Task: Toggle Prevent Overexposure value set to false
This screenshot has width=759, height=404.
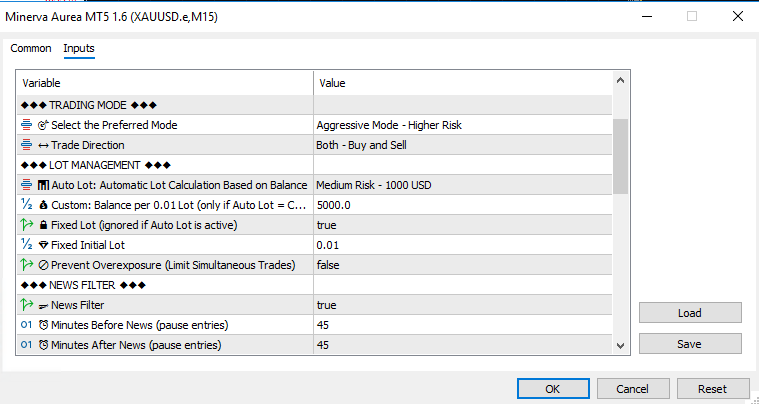Action: click(461, 265)
